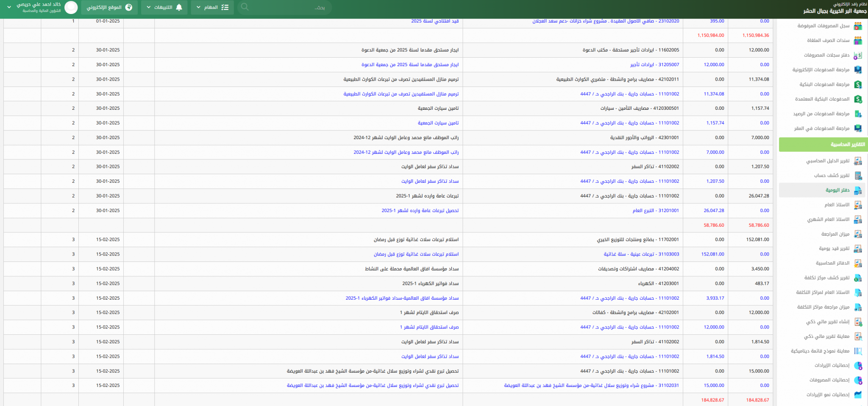Collapse the التقارير المحاسبية section header
This screenshot has height=406, width=868.
tap(823, 145)
